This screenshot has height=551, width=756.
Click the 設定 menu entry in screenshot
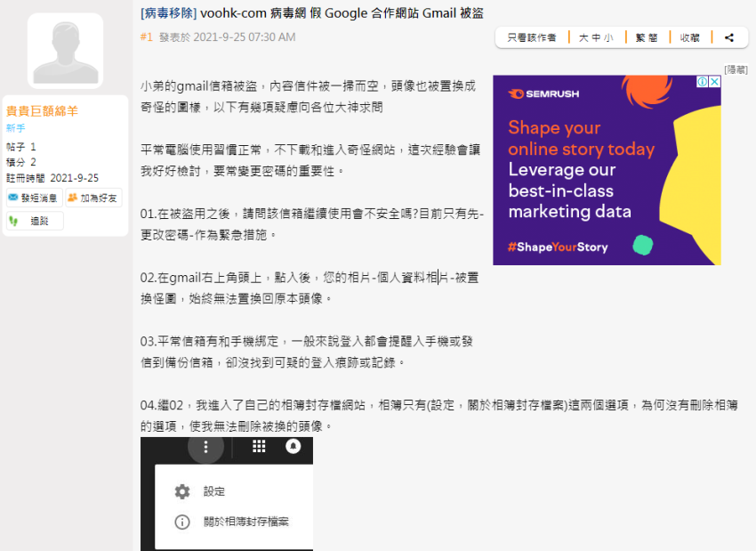(x=214, y=491)
